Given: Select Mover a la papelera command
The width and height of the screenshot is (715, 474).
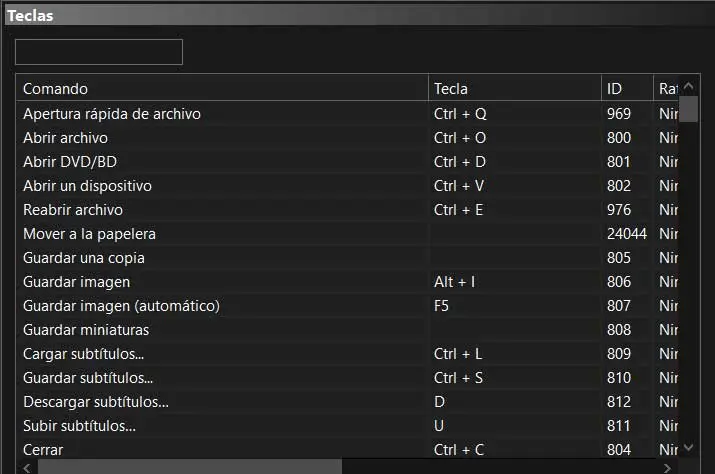Looking at the screenshot, I should point(90,234).
